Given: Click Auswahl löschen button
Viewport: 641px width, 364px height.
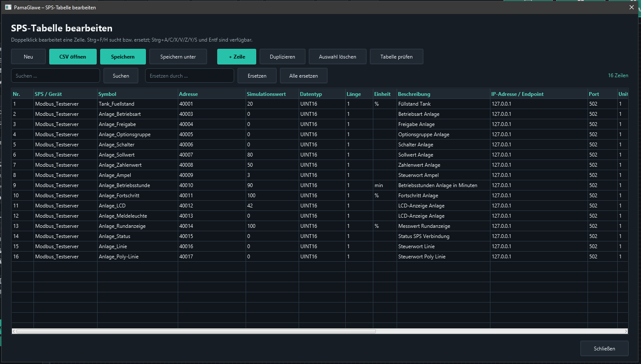Looking at the screenshot, I should [338, 56].
